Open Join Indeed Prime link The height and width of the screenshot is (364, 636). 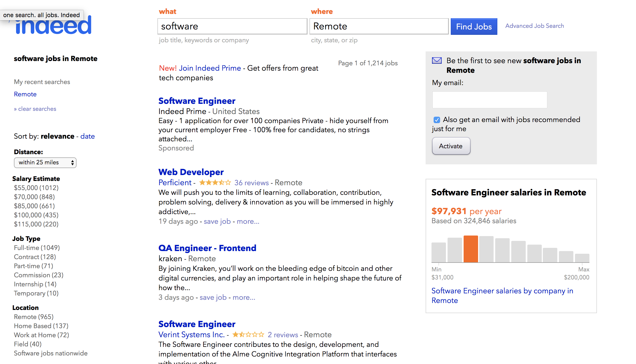click(210, 68)
